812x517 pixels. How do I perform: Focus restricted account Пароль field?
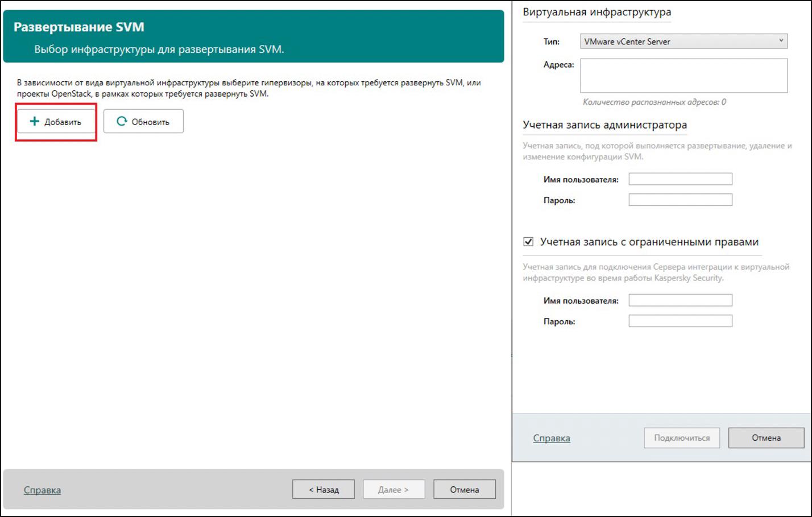click(680, 321)
